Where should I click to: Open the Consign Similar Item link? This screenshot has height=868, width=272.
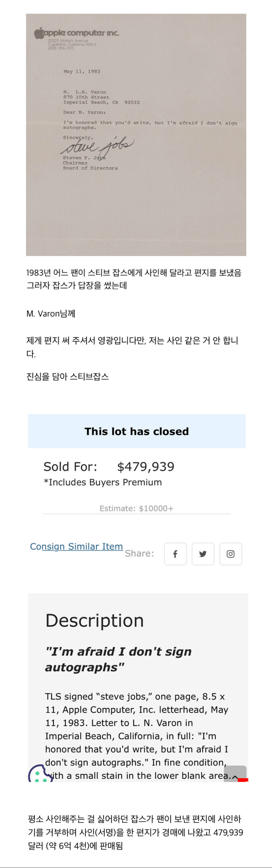coord(76,546)
